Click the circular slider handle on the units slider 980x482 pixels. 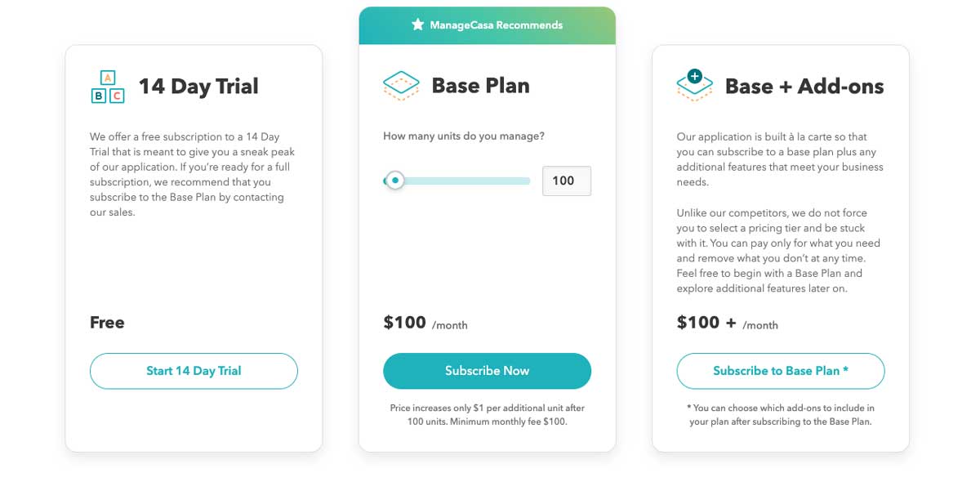click(394, 181)
